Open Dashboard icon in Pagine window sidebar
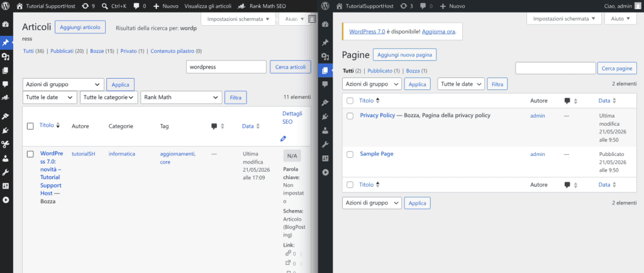Viewport: 644px width, 273px height. click(x=325, y=25)
